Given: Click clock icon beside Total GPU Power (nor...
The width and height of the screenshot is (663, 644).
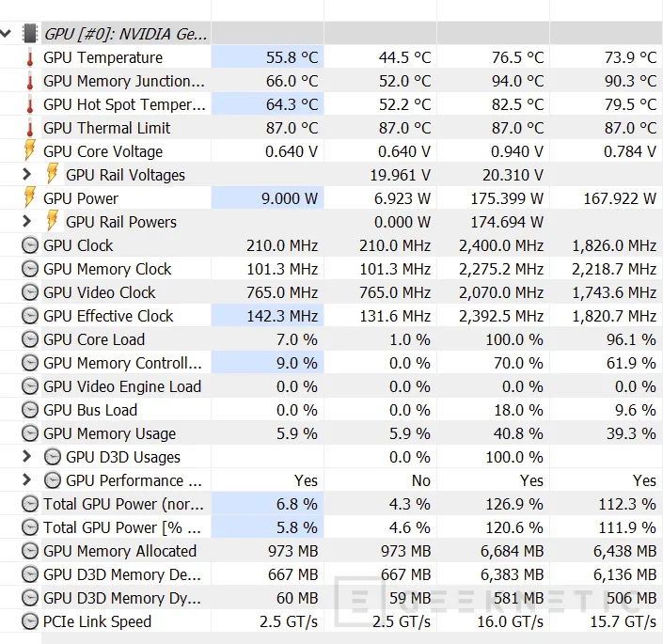Looking at the screenshot, I should click(x=30, y=504).
